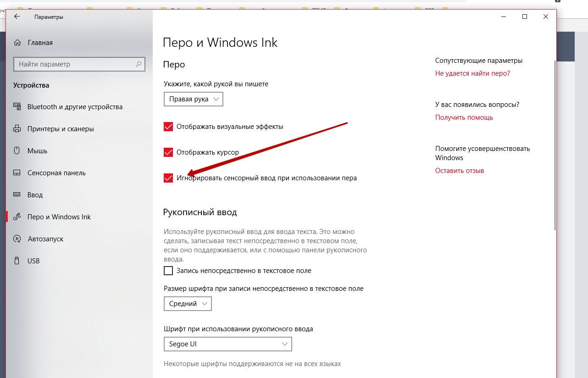The height and width of the screenshot is (378, 588).
Task: Click the search magnifier icon
Action: pyautogui.click(x=139, y=64)
